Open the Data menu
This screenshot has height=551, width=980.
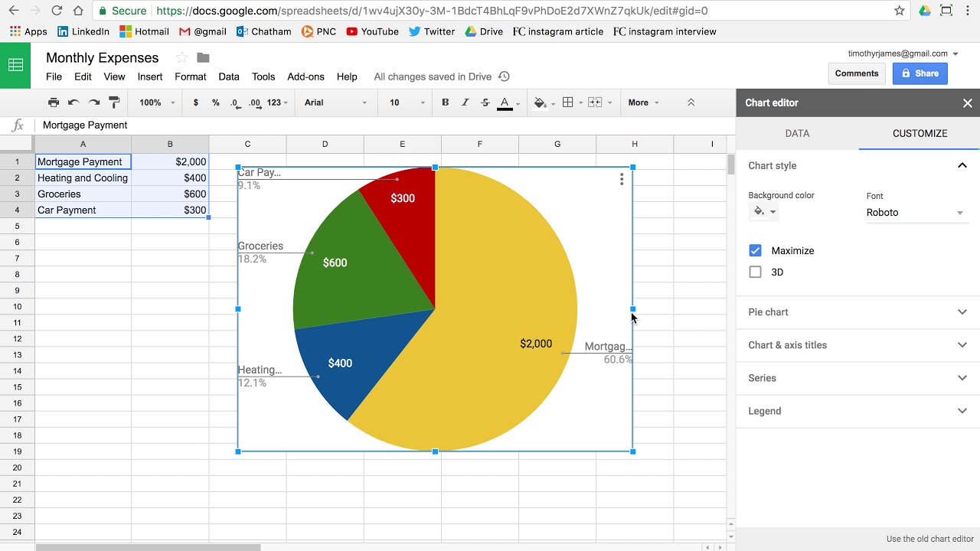coord(229,77)
